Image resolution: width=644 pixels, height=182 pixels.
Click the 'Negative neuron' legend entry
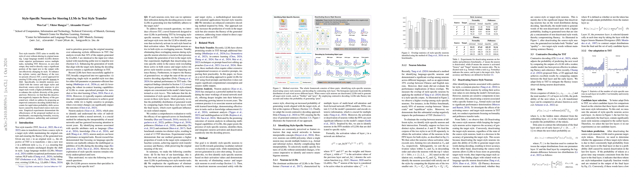point(293,82)
